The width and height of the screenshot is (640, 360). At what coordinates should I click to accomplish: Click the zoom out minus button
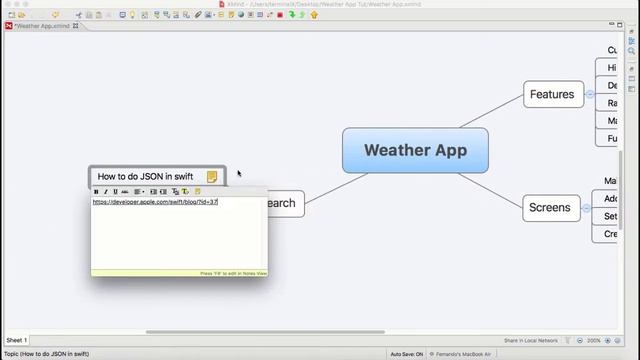click(580, 340)
